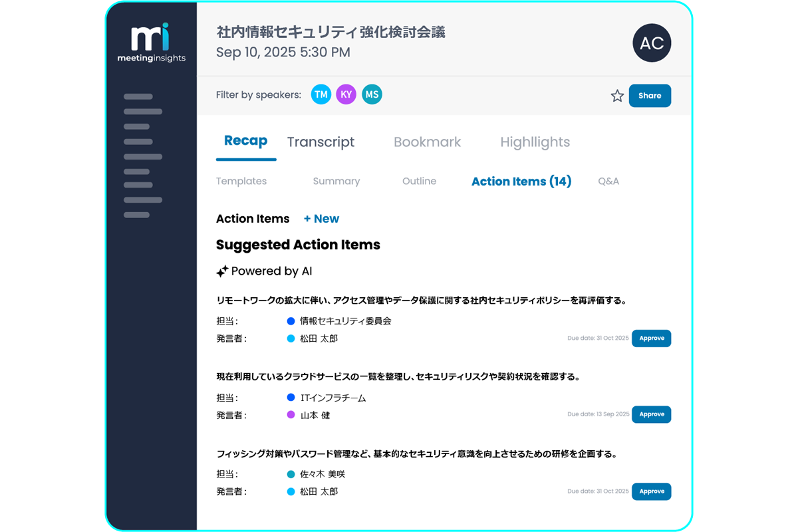Select the MS speaker avatar
Screen dimensions: 798x532
click(x=372, y=94)
